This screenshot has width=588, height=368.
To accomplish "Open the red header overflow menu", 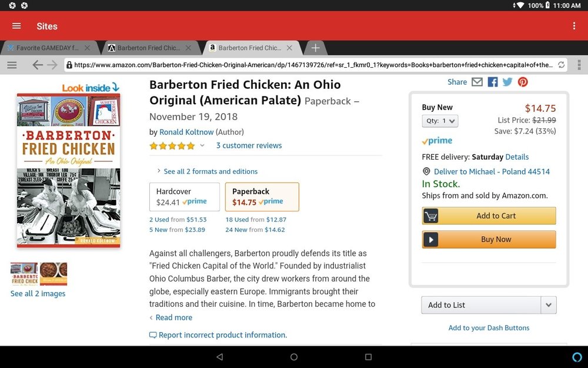I will (x=574, y=26).
